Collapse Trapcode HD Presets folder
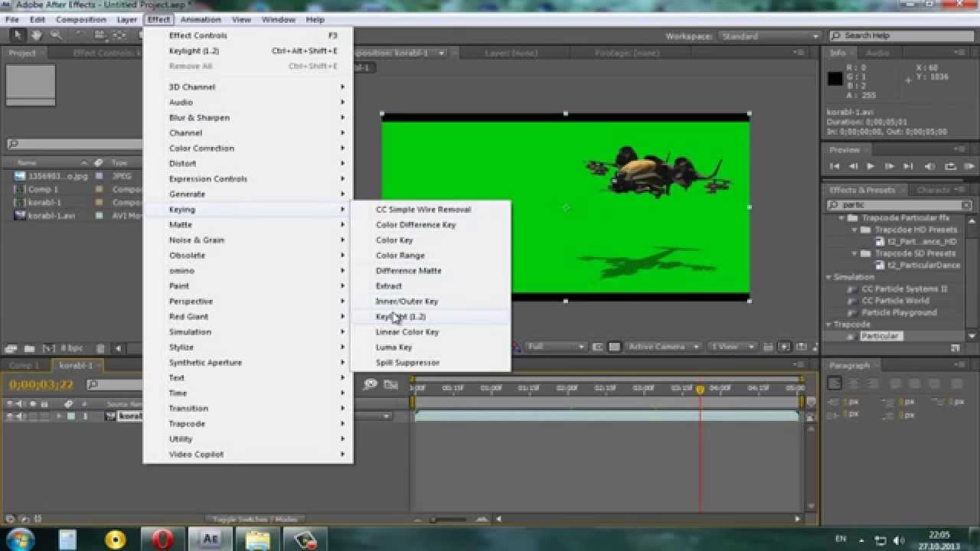980x551 pixels. click(x=854, y=230)
